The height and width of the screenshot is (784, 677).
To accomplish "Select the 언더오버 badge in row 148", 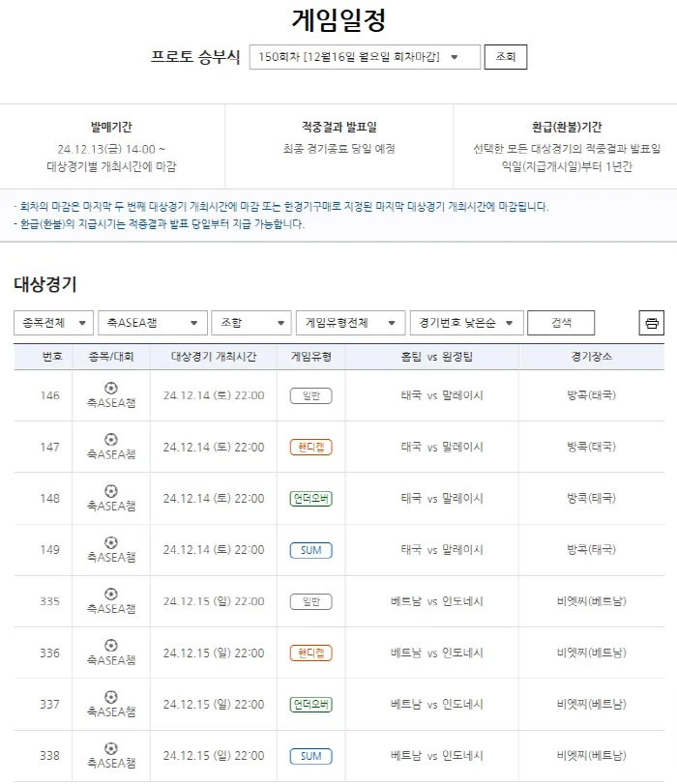I will [x=310, y=499].
